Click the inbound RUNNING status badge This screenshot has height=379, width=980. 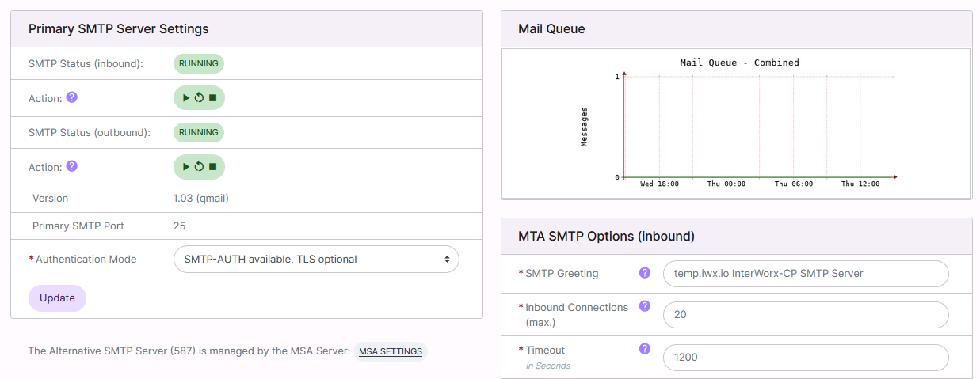click(198, 63)
